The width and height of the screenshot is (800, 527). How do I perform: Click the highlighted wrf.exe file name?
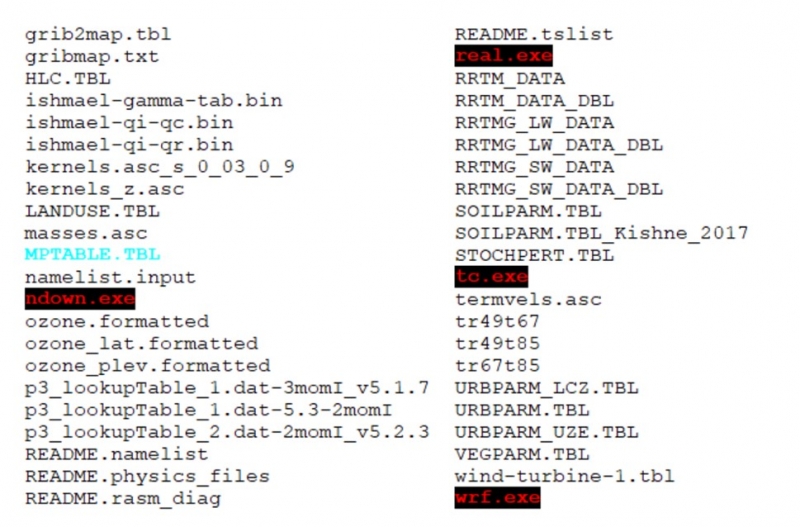497,497
